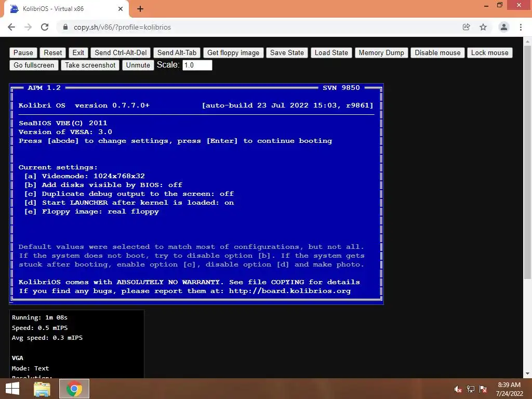Click 'Avg speed: 0.3 mIPS' text
532x399 pixels.
tap(47, 338)
